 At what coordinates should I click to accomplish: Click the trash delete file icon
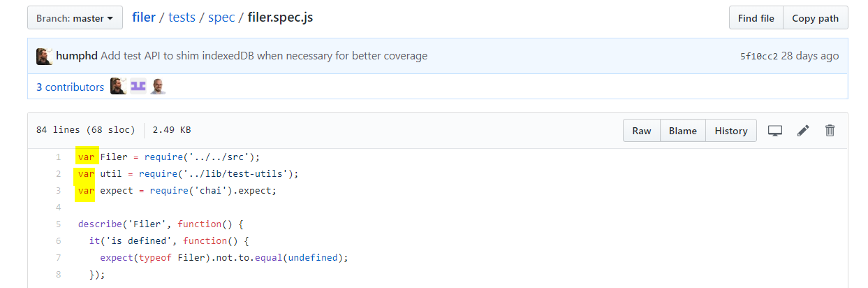tap(830, 131)
